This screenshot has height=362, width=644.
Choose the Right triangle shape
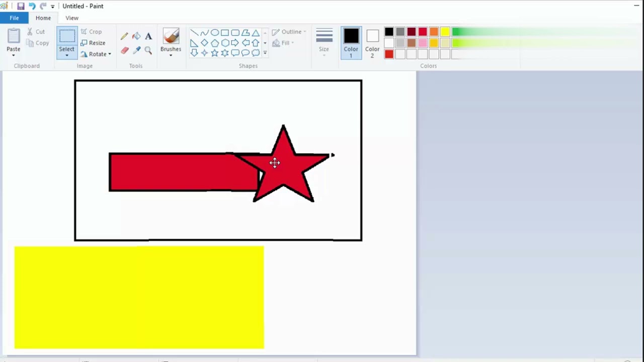[194, 43]
